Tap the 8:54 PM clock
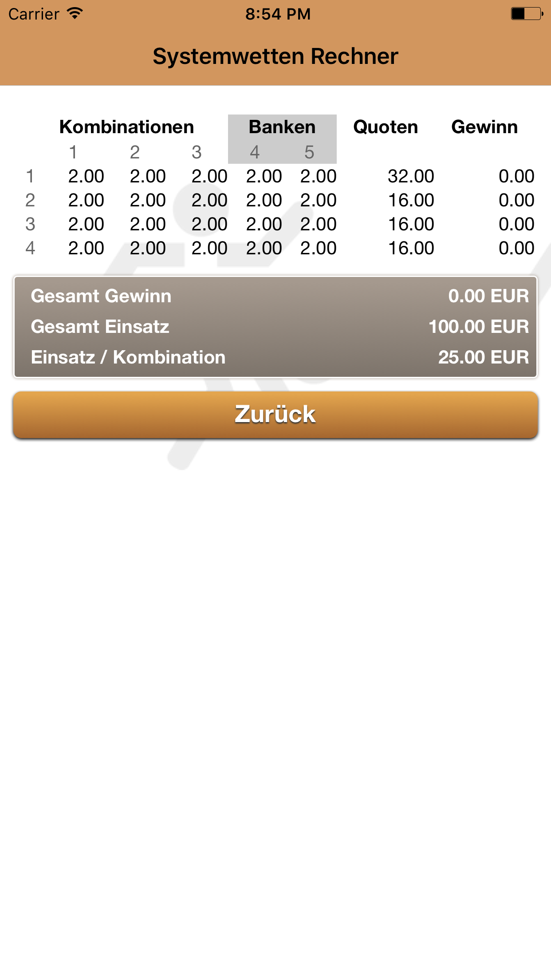This screenshot has width=551, height=980. [x=278, y=14]
